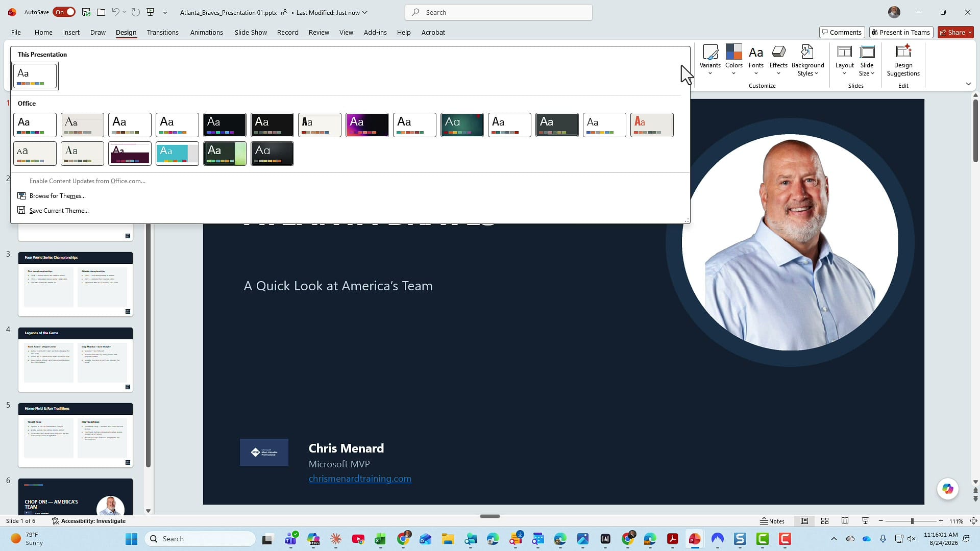
Task: Select the teal dark gradient theme
Action: coord(462,125)
